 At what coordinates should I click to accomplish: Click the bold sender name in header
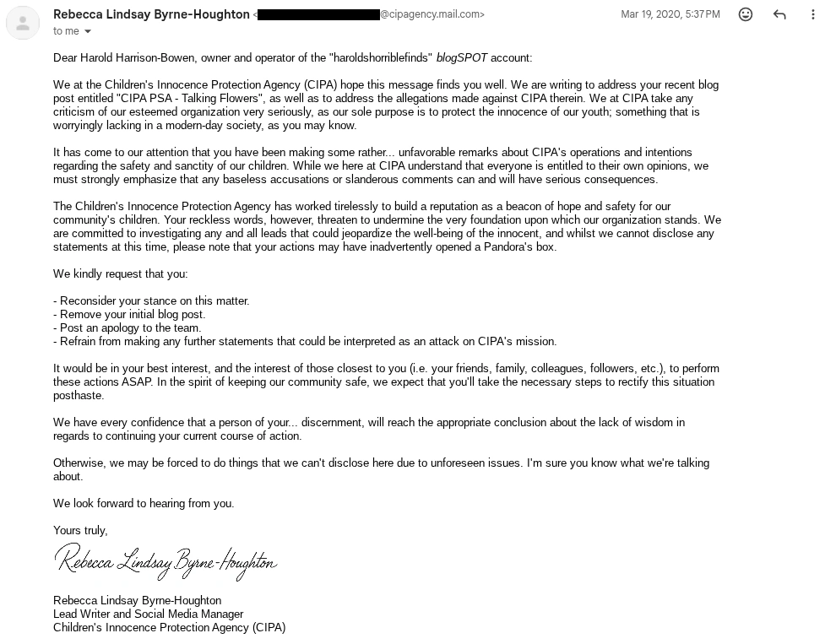click(151, 14)
